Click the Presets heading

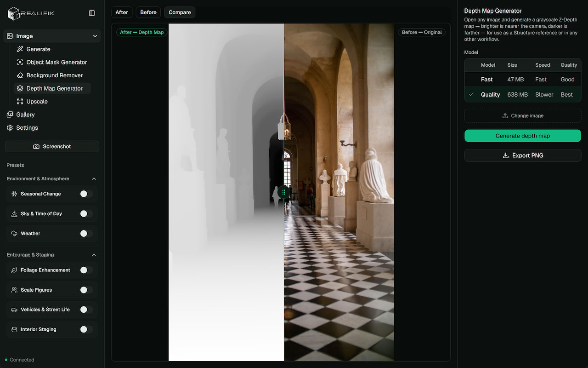point(16,165)
